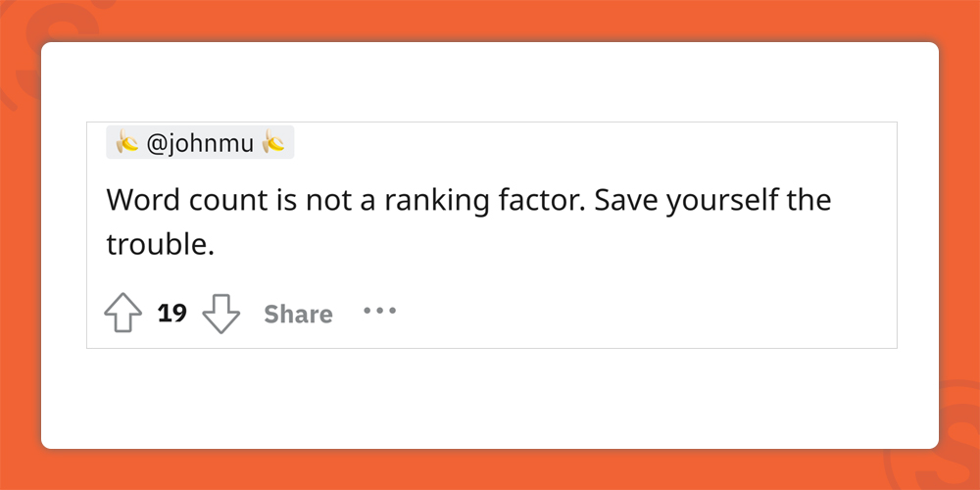This screenshot has width=980, height=490.
Task: Downvote the @johnmu comment
Action: click(x=220, y=315)
